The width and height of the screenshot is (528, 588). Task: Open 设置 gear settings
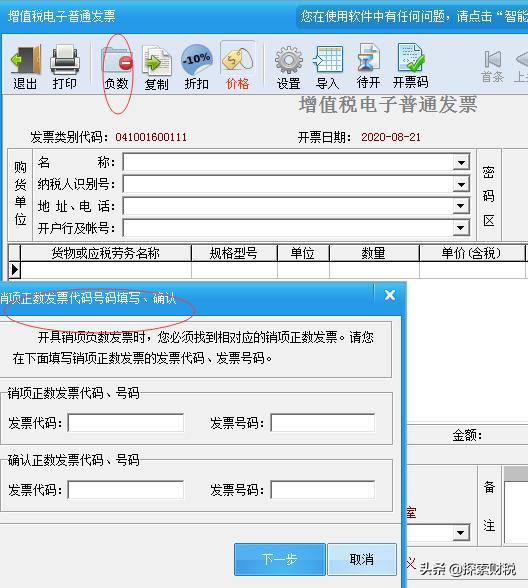[288, 68]
